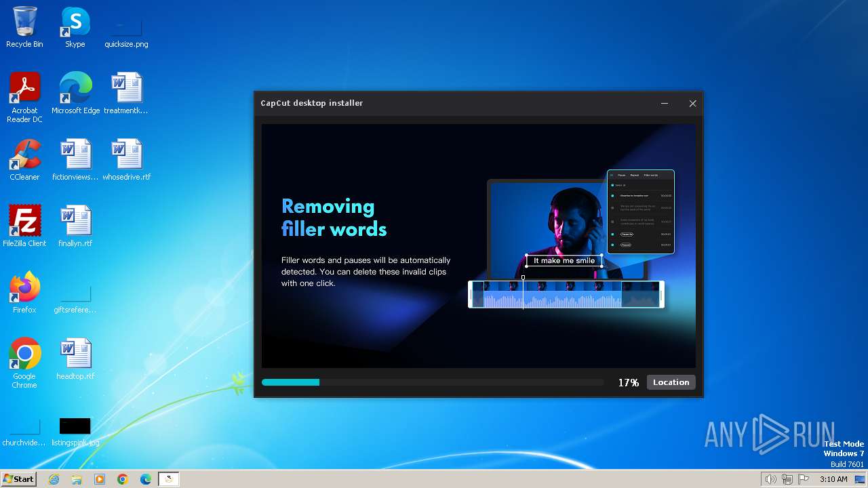
Task: Click the Location button in installer
Action: (671, 382)
